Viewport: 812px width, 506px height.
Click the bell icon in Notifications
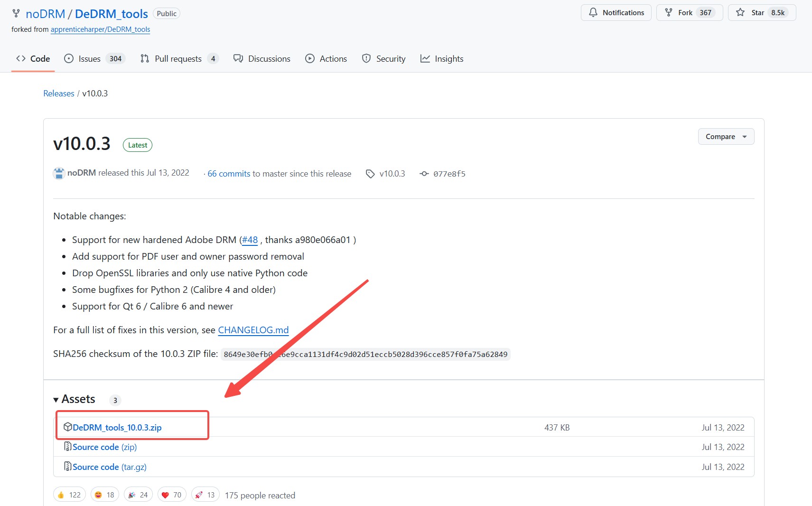[x=593, y=13]
